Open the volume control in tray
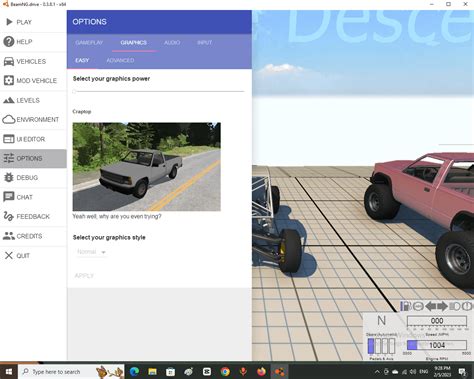This screenshot has height=379, width=474. [413, 371]
